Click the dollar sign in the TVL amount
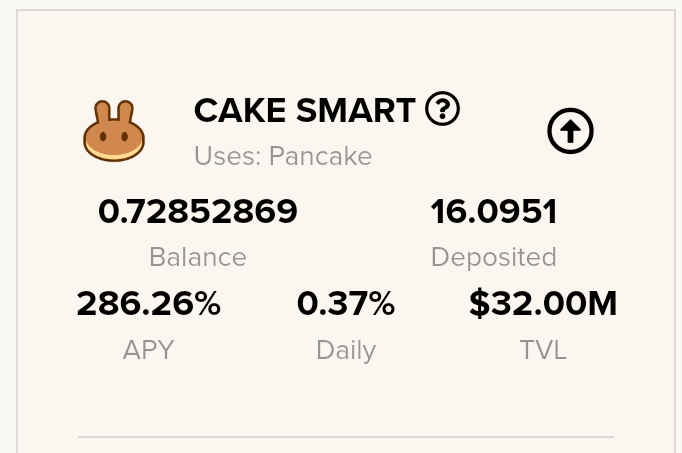This screenshot has height=453, width=682. [479, 303]
